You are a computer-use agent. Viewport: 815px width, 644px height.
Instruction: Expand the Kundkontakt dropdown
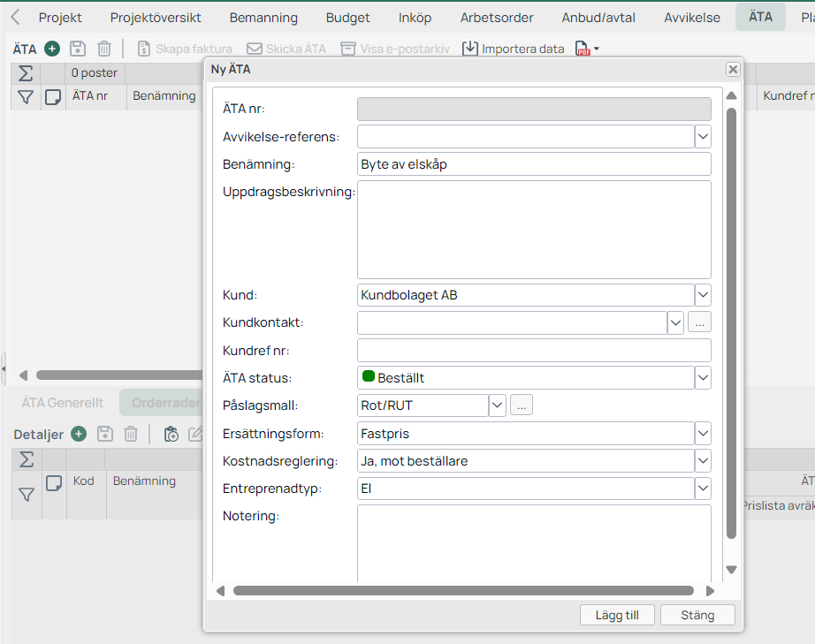pos(675,322)
